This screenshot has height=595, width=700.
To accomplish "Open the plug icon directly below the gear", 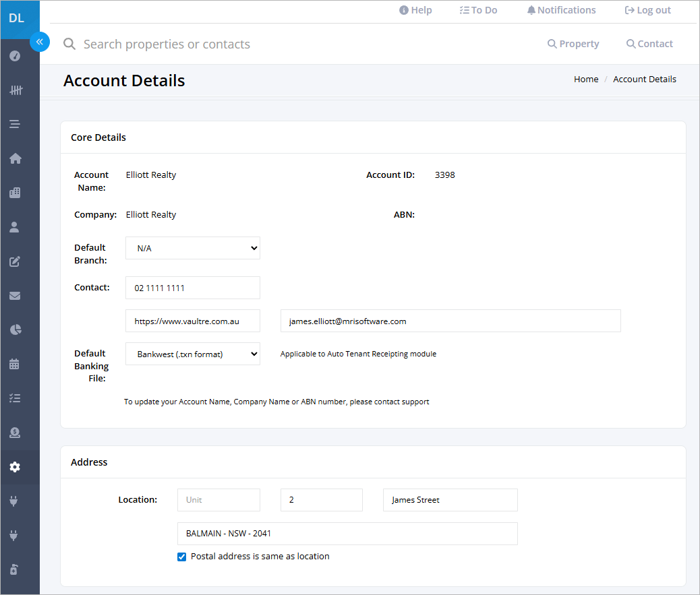I will [x=14, y=501].
